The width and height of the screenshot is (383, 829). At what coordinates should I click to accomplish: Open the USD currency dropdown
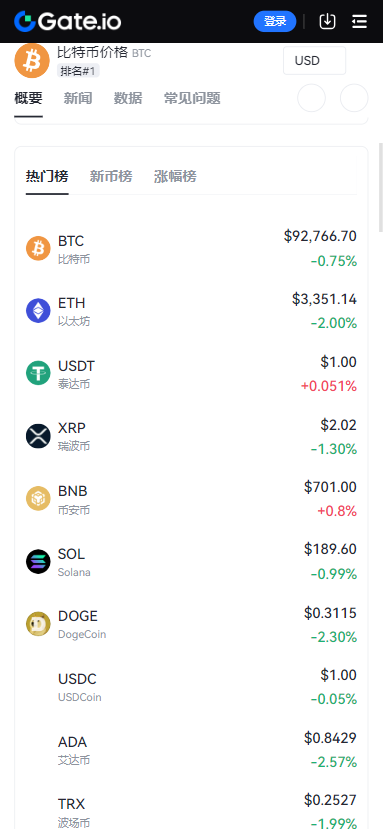[x=314, y=60]
